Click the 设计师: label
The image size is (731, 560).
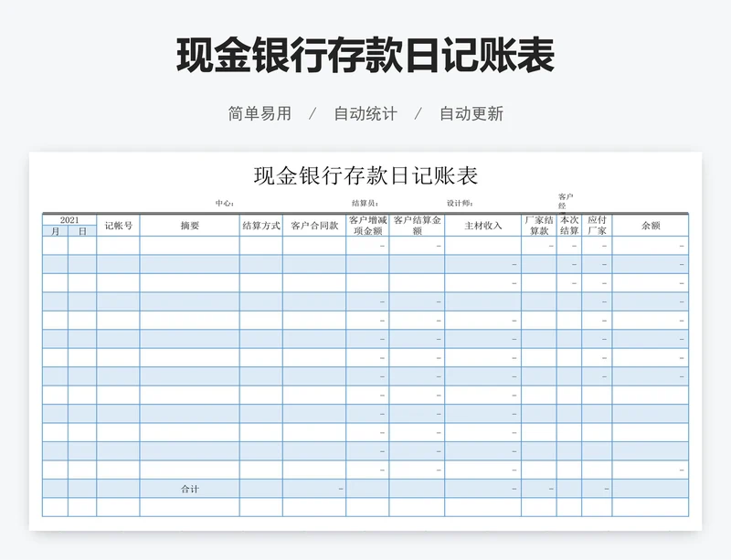coord(460,204)
